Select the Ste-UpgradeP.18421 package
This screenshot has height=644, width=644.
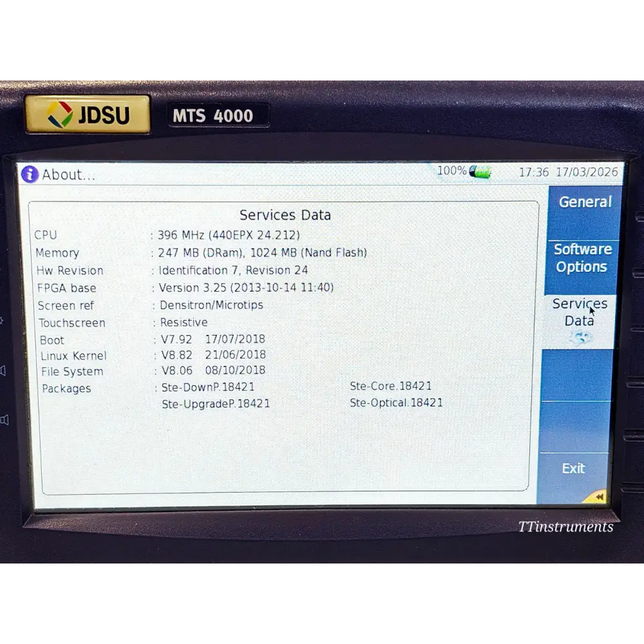(x=216, y=404)
